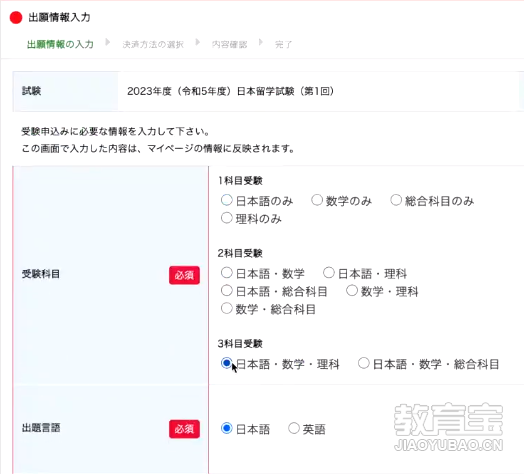Screen dimensions: 524x474
Task: Click the 内容確認 step
Action: coord(230,44)
